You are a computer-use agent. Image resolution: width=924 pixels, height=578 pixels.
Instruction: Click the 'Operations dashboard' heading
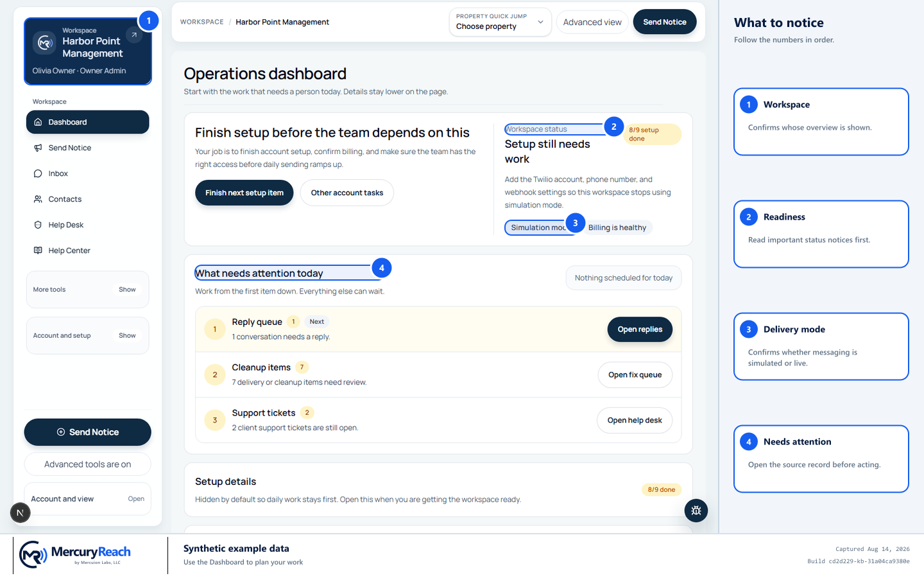click(265, 74)
